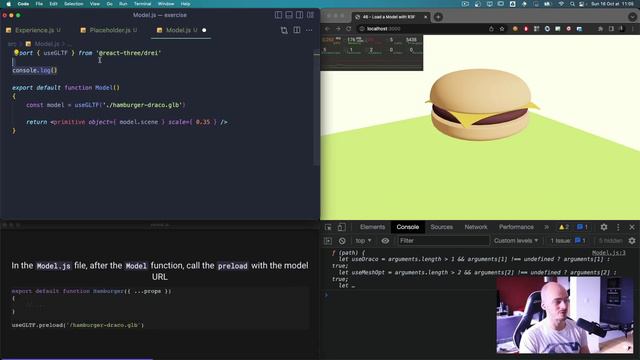
Task: Expand more DevTools tabs chevron
Action: pyautogui.click(x=546, y=227)
